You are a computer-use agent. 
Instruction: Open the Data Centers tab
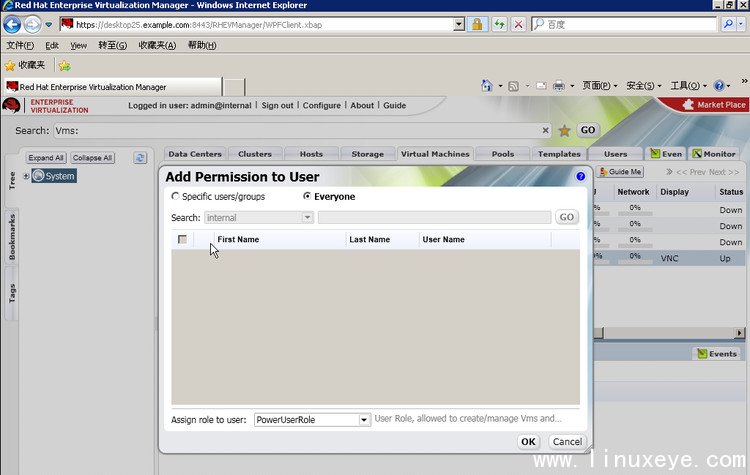(x=195, y=154)
